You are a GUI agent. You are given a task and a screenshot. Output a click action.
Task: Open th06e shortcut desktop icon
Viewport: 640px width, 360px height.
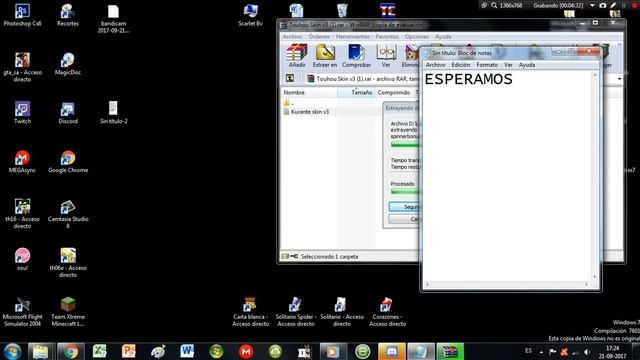68,262
